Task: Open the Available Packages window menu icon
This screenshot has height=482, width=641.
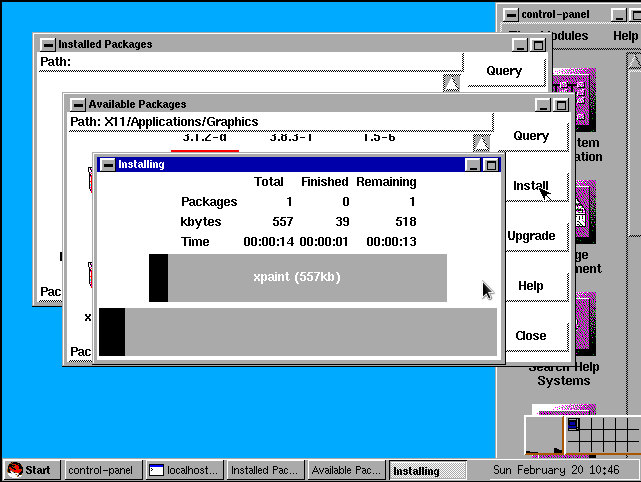Action: [77, 104]
